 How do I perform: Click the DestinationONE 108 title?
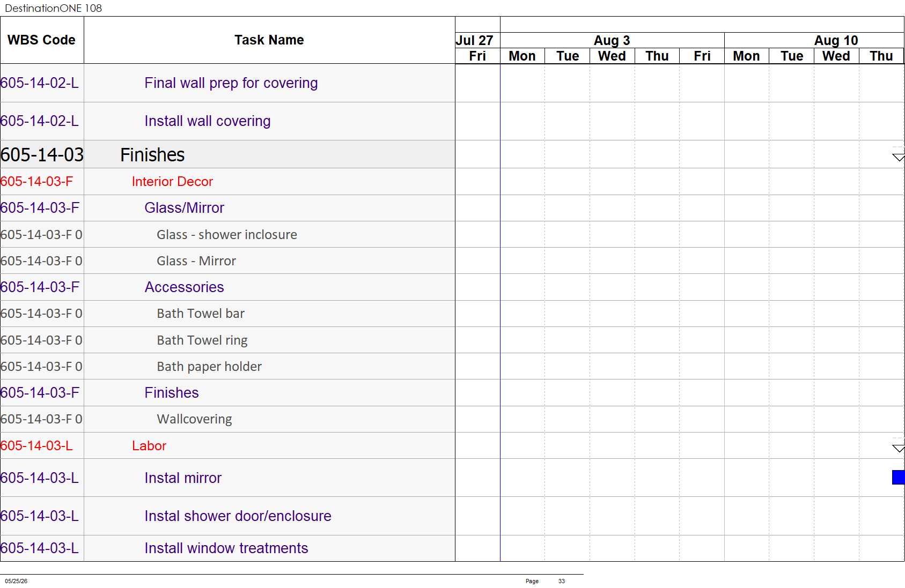coord(53,8)
